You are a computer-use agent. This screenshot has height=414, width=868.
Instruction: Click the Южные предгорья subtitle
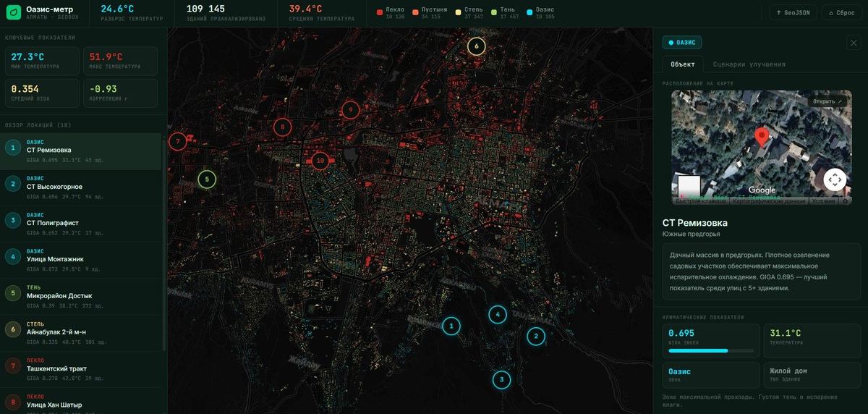tap(691, 234)
